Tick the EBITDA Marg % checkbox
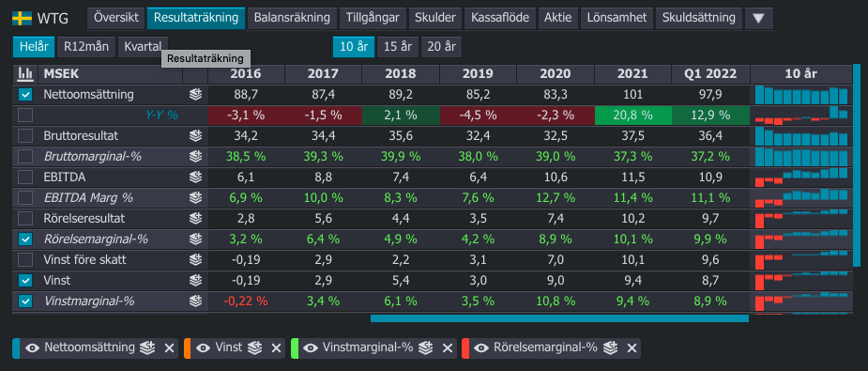Viewport: 868px width, 371px height. [x=25, y=197]
